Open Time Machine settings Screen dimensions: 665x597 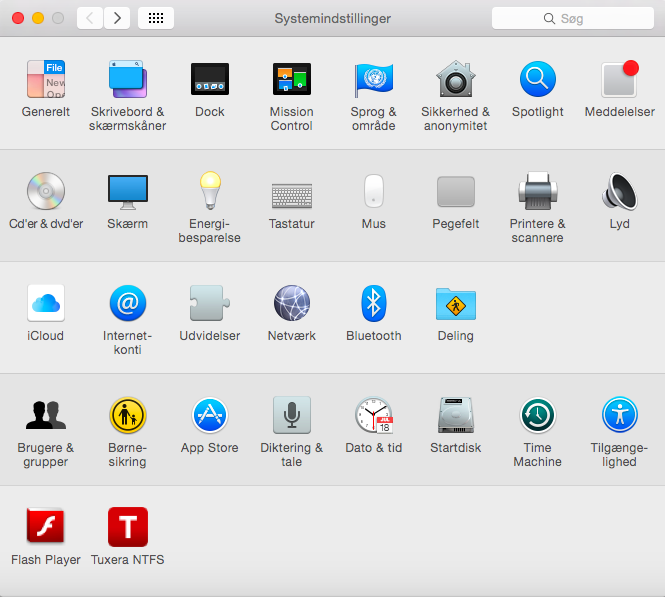[x=537, y=415]
